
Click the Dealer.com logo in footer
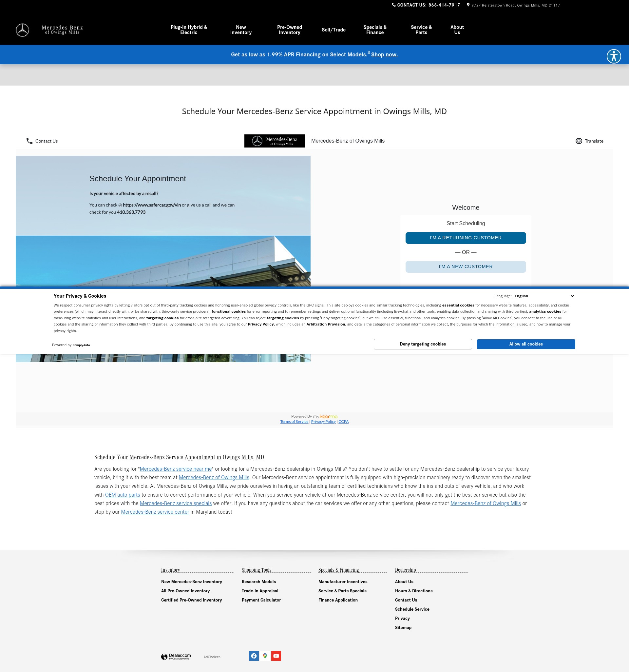[x=176, y=657]
